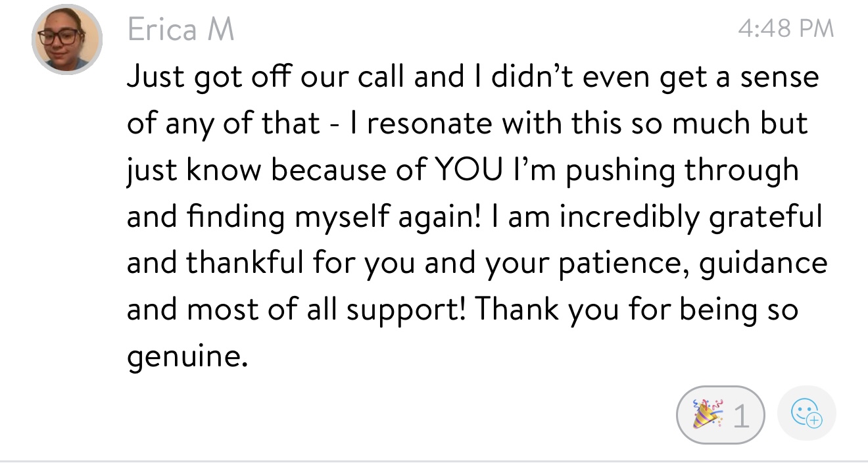Click the reaction count number 1
Viewport: 868px width, 463px height.
pyautogui.click(x=740, y=416)
